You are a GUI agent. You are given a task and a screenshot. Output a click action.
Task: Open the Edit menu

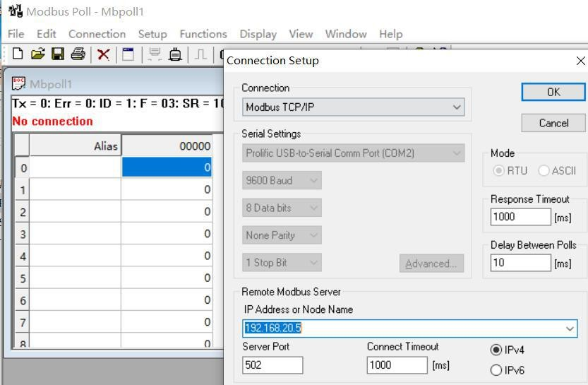[x=46, y=34]
